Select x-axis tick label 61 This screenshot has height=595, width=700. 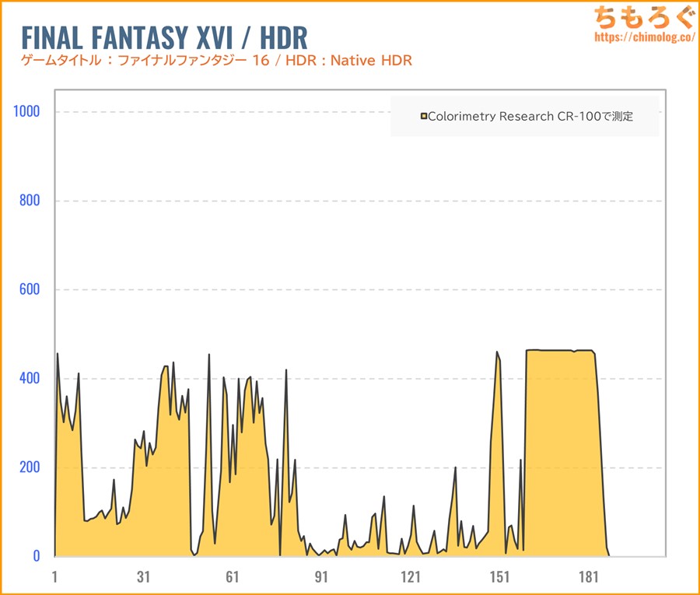click(233, 577)
